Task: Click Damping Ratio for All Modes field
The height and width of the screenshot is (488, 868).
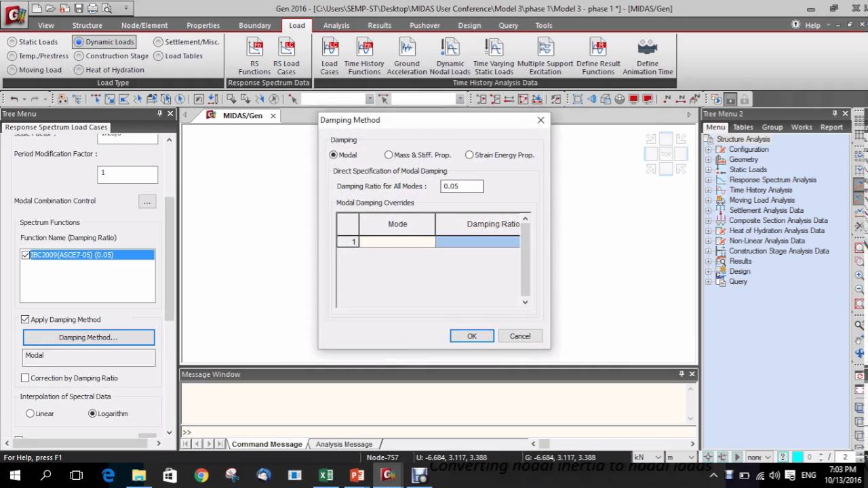Action: point(462,186)
